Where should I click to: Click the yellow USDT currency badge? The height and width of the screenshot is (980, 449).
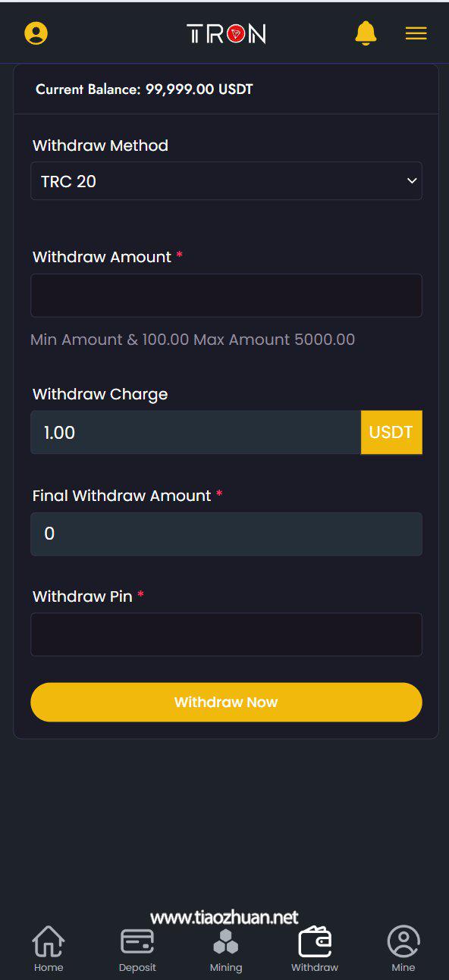[391, 433]
